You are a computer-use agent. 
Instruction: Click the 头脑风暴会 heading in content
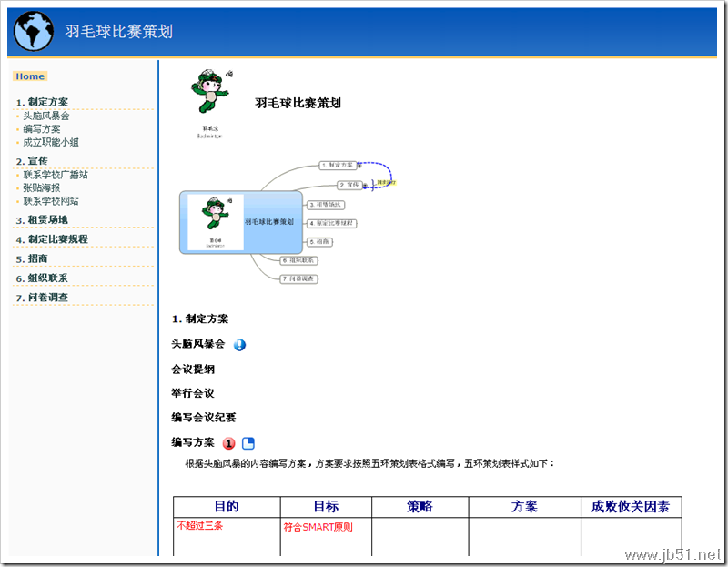point(198,344)
